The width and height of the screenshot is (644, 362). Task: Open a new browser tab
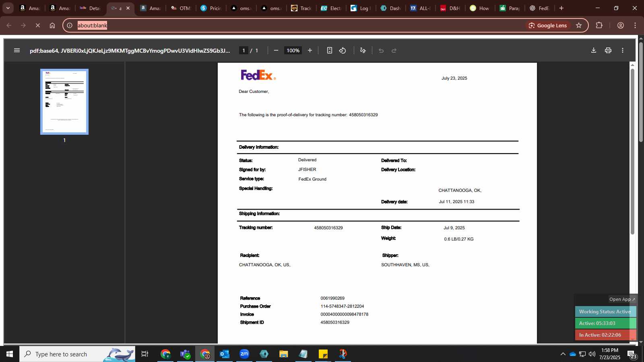click(561, 8)
